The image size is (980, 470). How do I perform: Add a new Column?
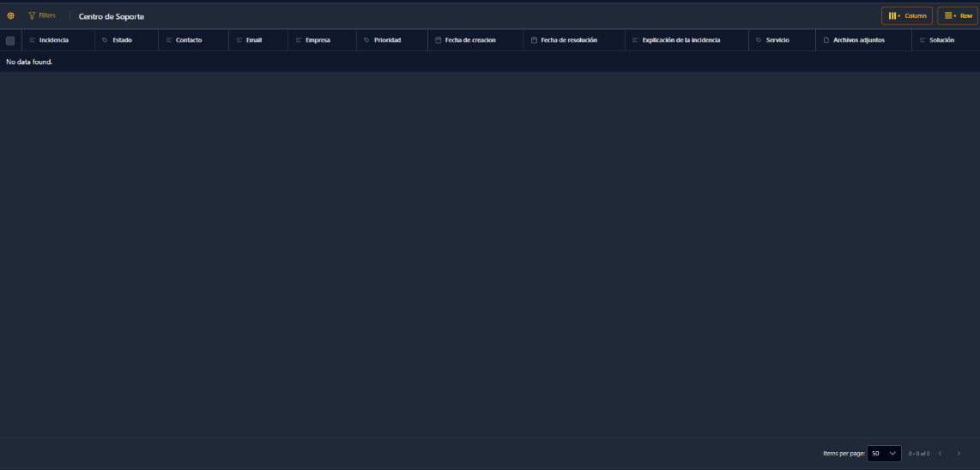907,15
